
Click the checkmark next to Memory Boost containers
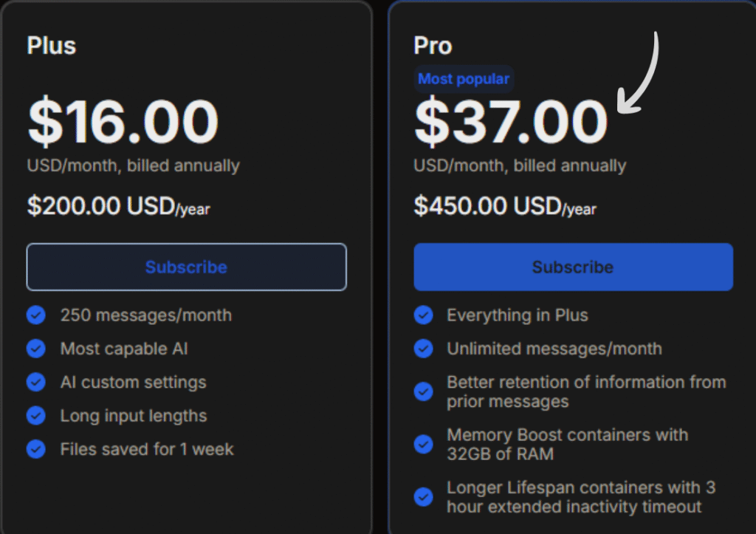[x=423, y=444]
